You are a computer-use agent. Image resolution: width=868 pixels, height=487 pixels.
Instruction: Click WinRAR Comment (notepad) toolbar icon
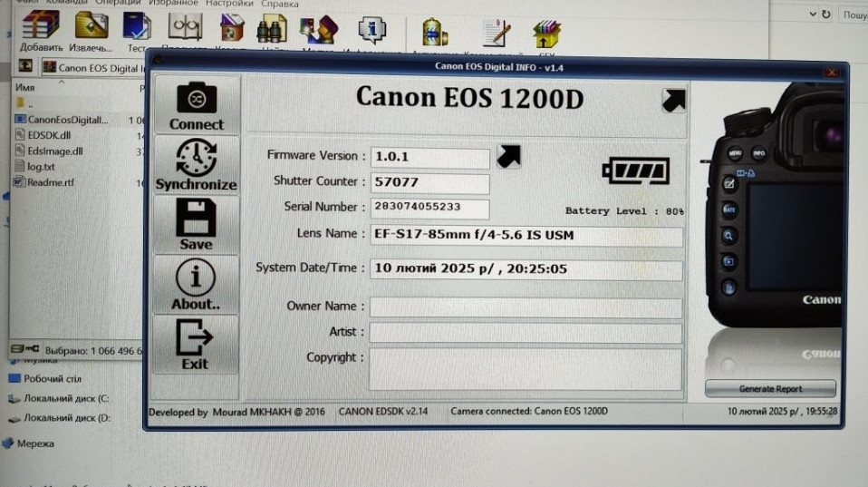[496, 34]
